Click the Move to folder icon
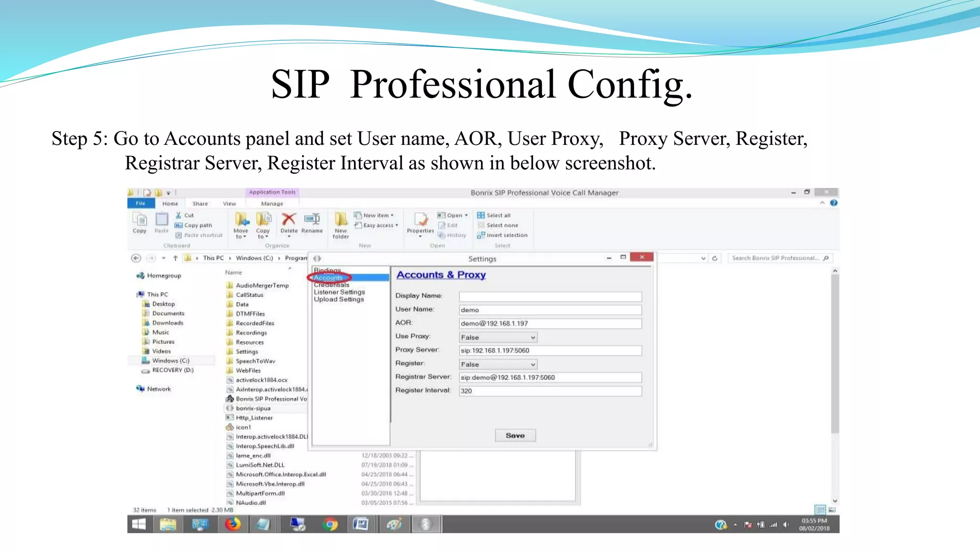 coord(242,220)
